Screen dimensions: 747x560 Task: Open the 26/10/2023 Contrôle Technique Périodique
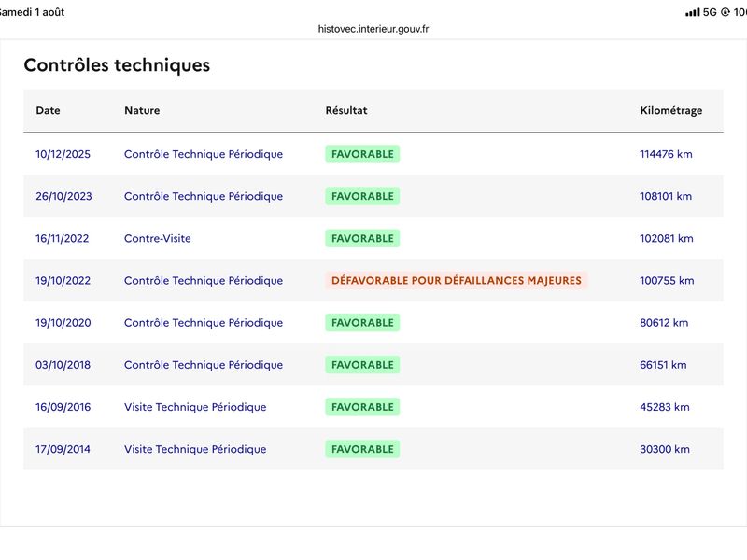pyautogui.click(x=204, y=196)
